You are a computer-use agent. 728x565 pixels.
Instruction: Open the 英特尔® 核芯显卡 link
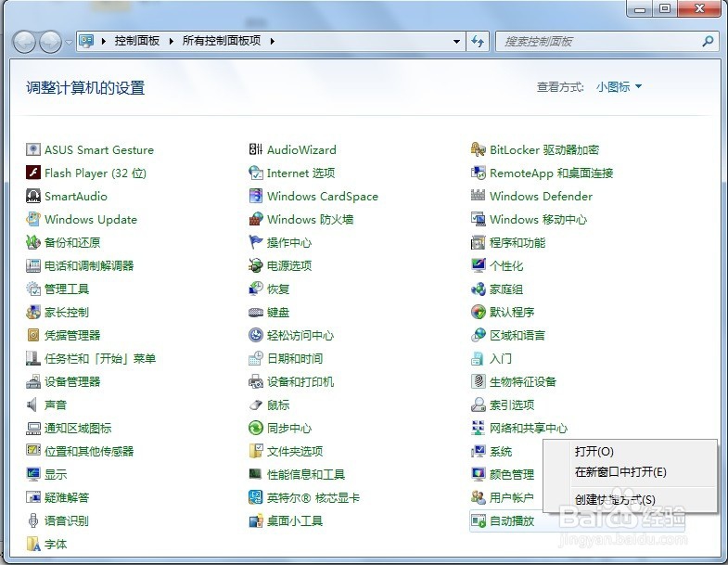coord(313,497)
